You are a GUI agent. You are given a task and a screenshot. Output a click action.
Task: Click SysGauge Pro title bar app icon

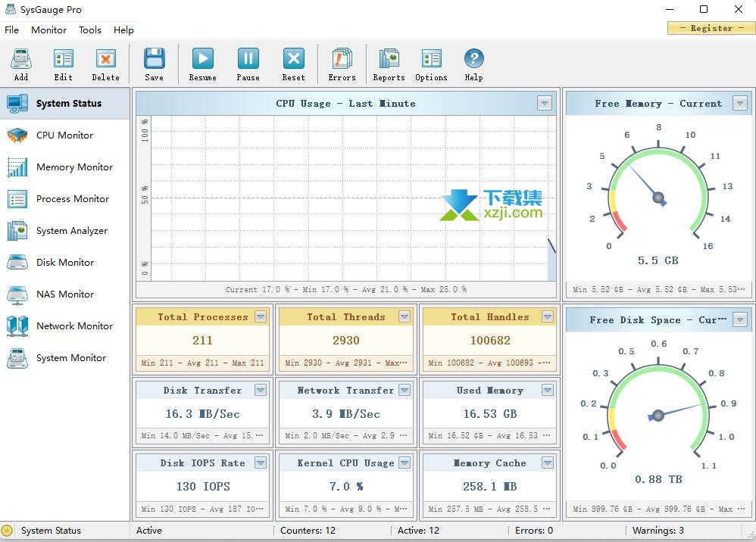(10, 9)
